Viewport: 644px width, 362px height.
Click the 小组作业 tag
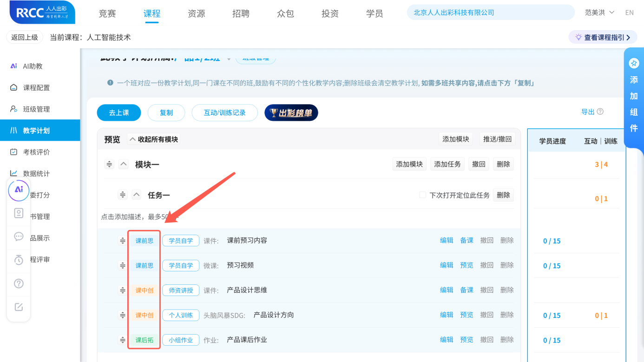tap(181, 340)
